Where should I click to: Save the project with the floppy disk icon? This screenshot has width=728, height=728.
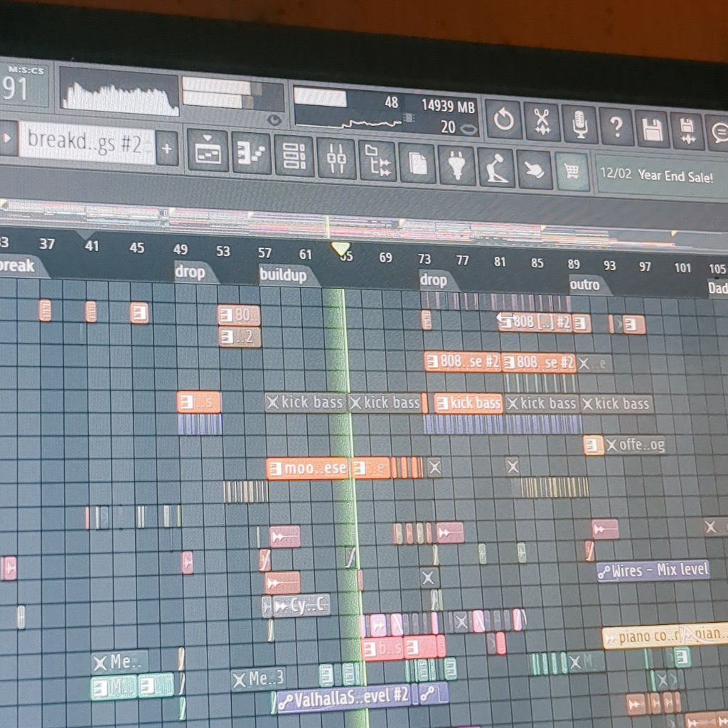(653, 129)
